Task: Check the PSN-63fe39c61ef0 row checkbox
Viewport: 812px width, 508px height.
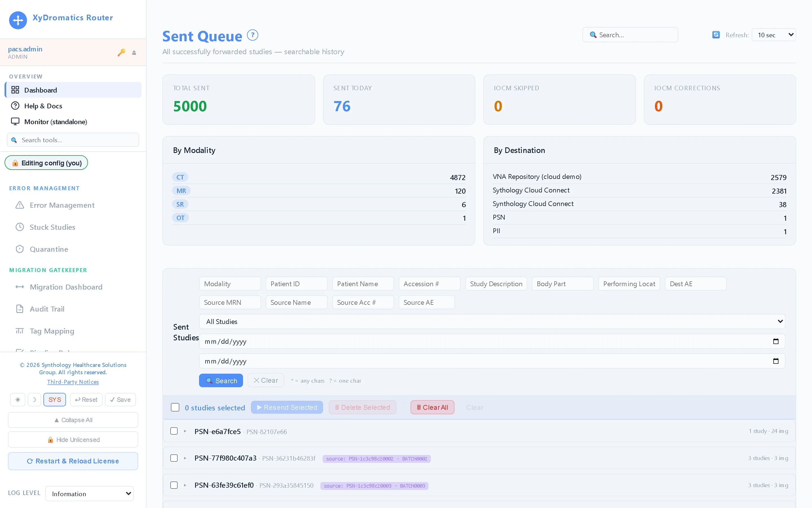Action: coord(174,485)
